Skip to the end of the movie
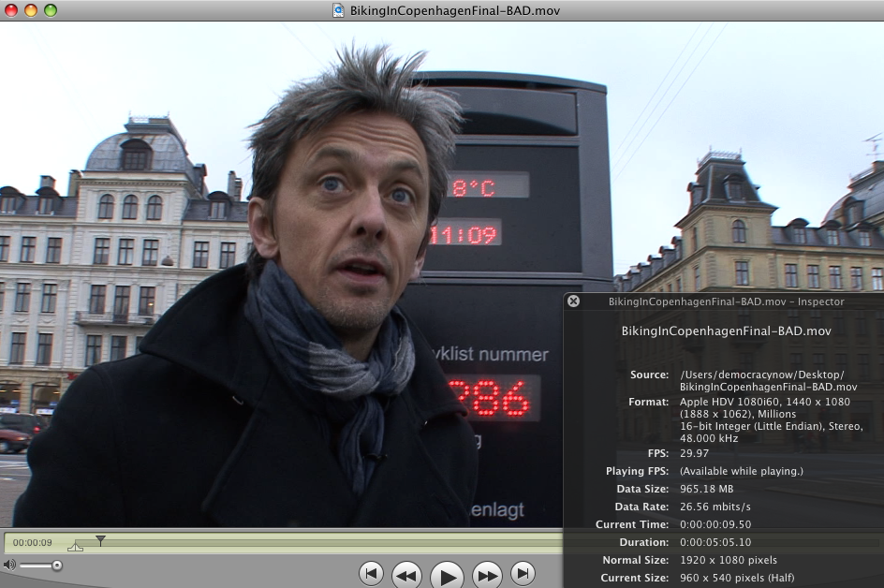 pyautogui.click(x=523, y=573)
